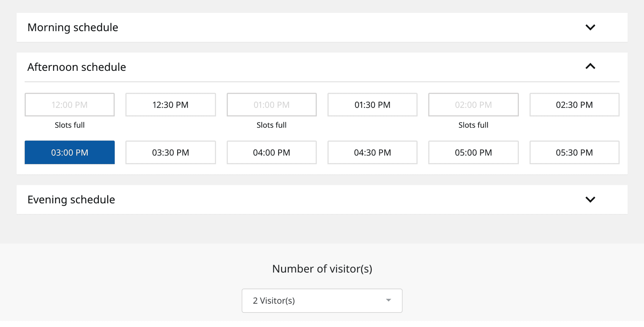Collapse the Afternoon schedule chevron
The width and height of the screenshot is (644, 327).
pos(590,66)
